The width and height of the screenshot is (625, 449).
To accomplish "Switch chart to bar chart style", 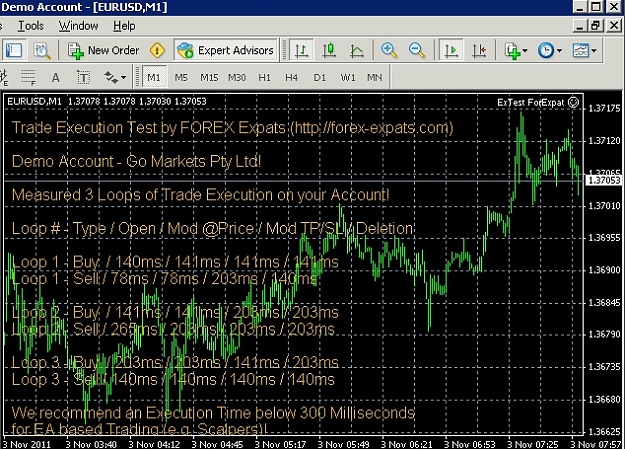I will (301, 50).
